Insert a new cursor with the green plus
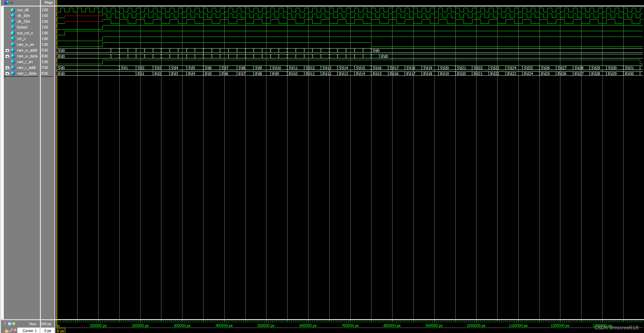Image resolution: width=644 pixels, height=333 pixels. click(14, 324)
